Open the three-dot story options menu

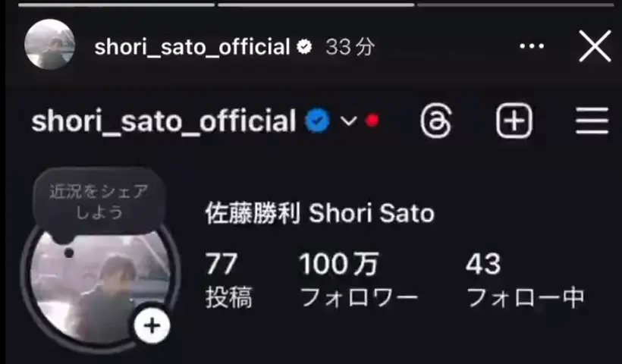tap(532, 46)
